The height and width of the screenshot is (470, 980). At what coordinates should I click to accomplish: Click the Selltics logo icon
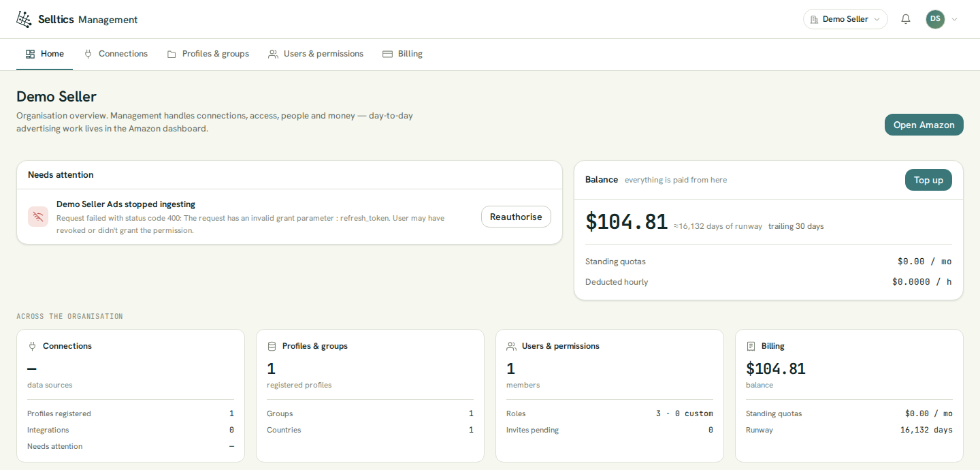24,20
